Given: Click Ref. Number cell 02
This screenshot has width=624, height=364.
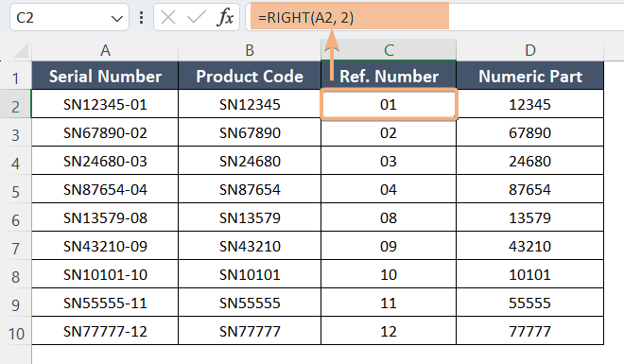Looking at the screenshot, I should [389, 132].
